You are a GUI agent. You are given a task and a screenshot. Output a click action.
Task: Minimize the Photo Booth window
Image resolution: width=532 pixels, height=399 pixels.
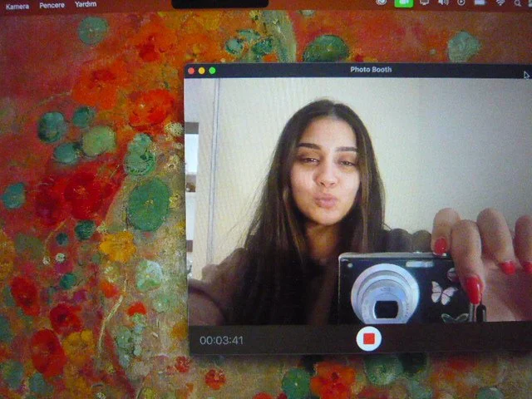[201, 71]
